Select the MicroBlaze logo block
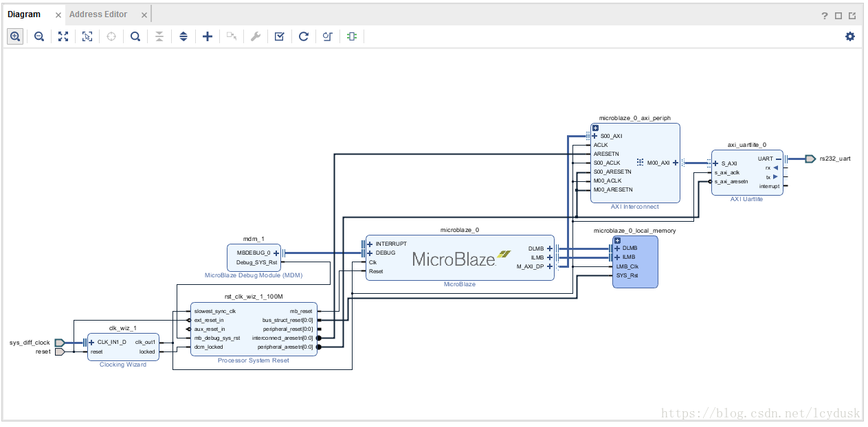Screen dimensions: 868x427 [x=462, y=259]
